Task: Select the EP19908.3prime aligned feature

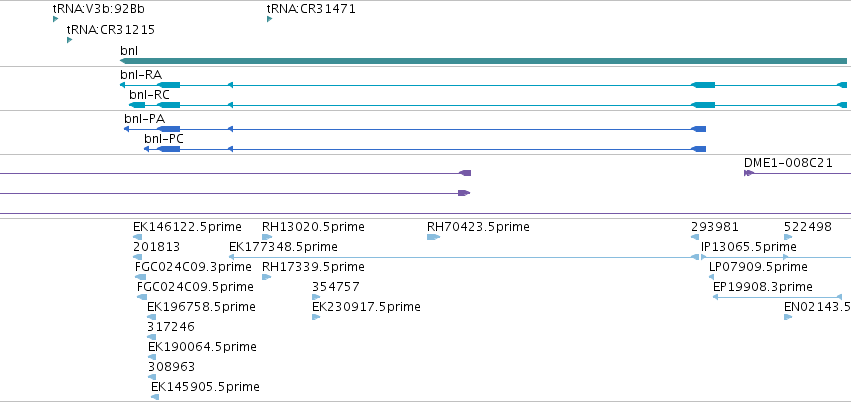Action: 777,297
